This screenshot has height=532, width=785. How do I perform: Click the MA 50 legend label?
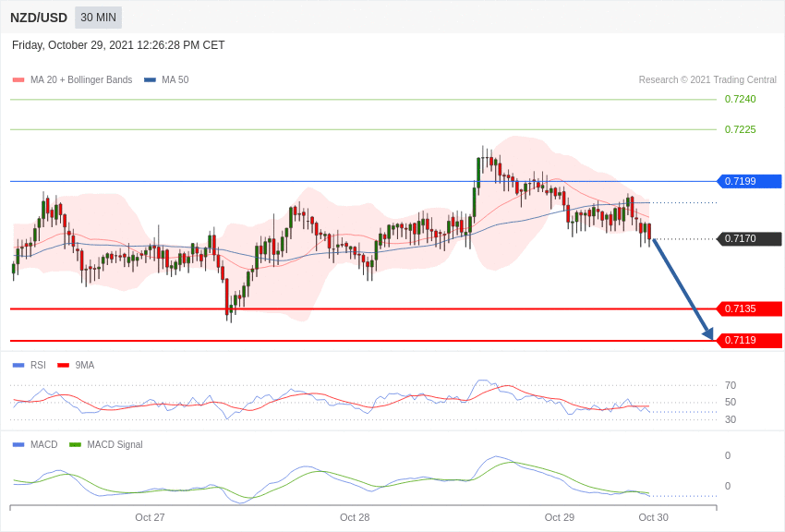click(175, 79)
